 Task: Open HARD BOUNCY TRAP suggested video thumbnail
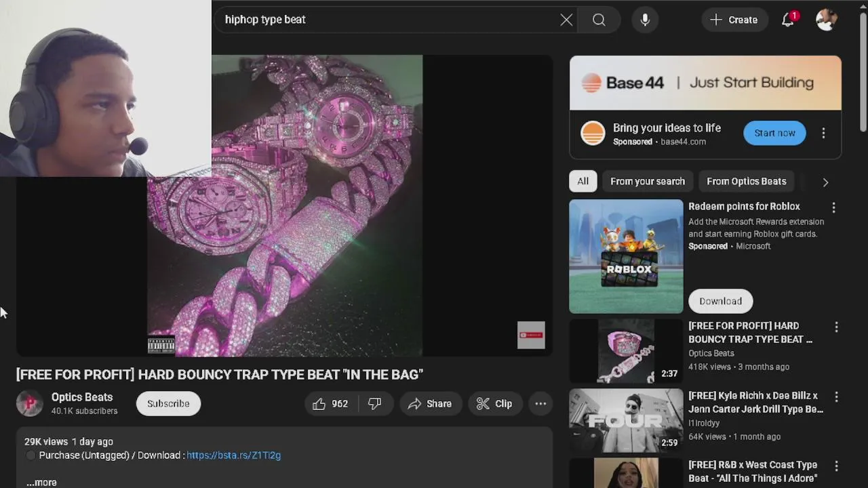pyautogui.click(x=626, y=351)
